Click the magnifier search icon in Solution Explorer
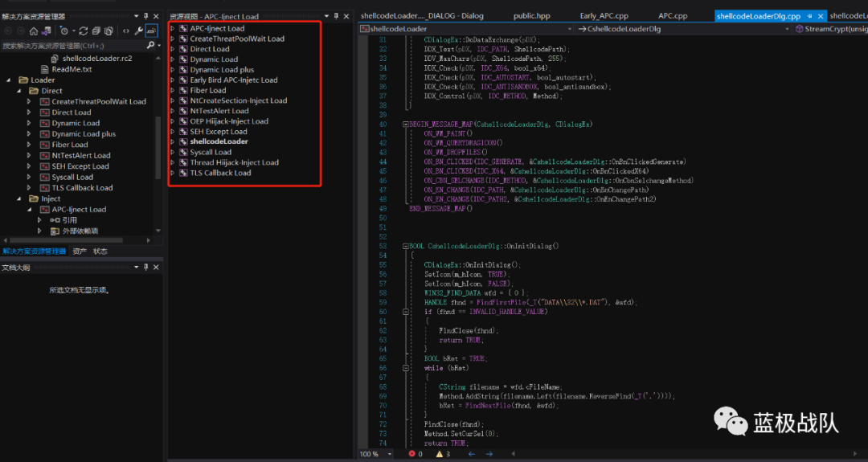 (150, 45)
